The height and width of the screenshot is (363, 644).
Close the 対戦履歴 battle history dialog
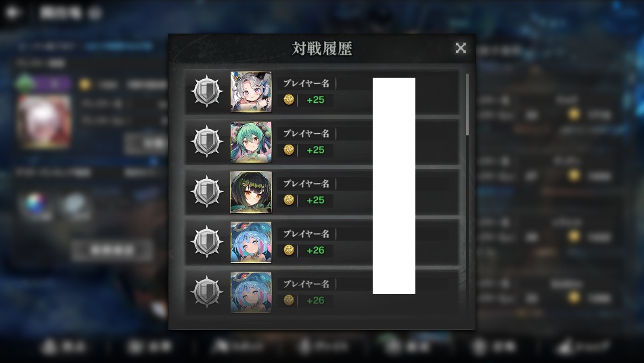coord(461,48)
